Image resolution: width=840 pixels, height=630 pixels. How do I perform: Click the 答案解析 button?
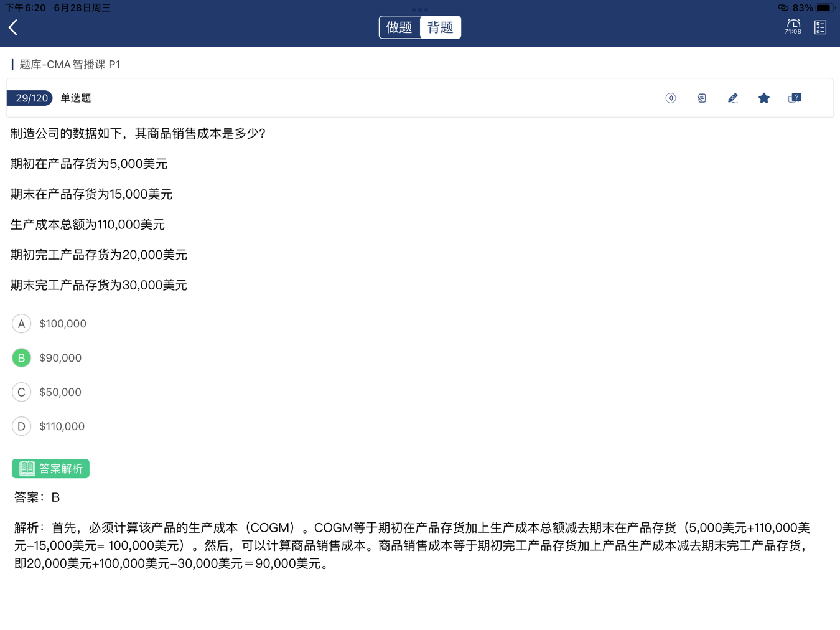(50, 468)
